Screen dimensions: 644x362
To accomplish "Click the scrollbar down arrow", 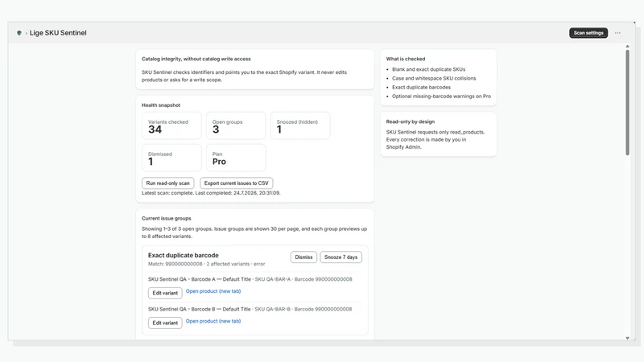I will (x=627, y=338).
